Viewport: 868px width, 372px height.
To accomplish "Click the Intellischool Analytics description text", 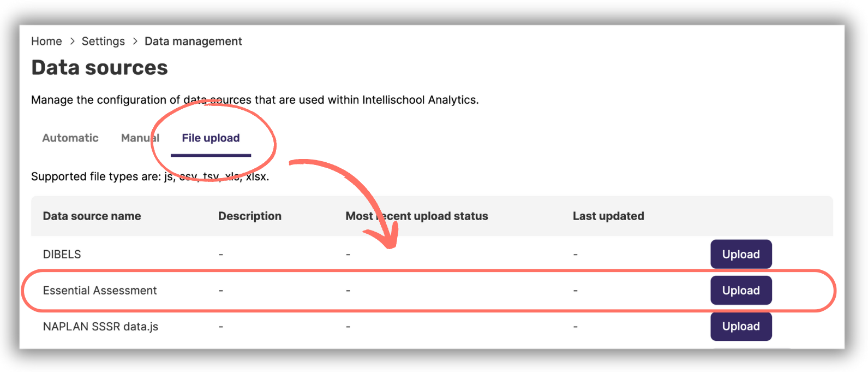I will 255,99.
